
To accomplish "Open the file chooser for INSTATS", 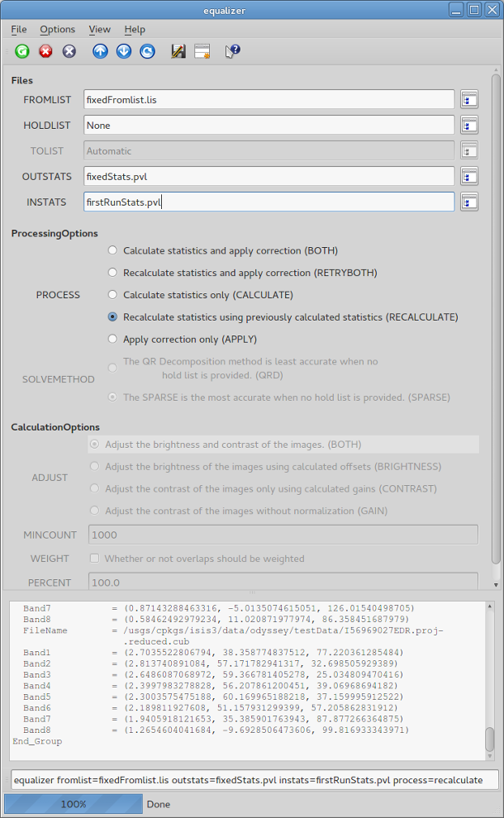I will (469, 202).
